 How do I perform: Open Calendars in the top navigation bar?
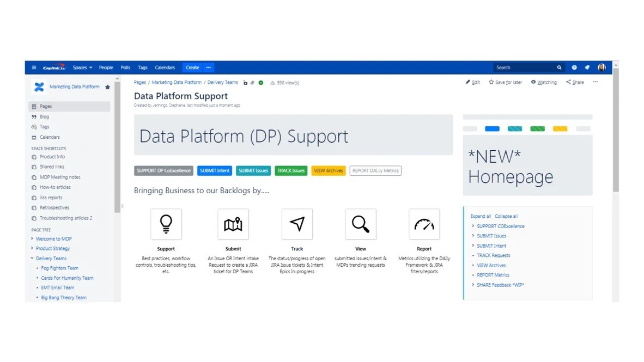coord(165,68)
